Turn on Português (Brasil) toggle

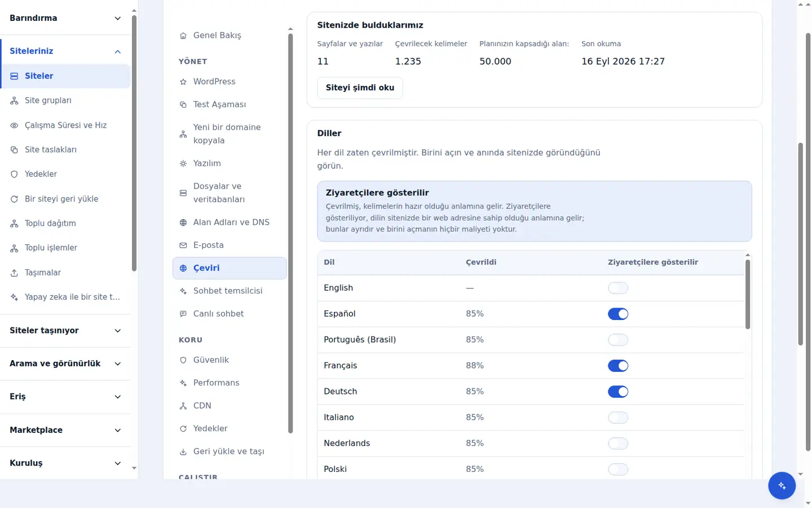click(x=618, y=340)
